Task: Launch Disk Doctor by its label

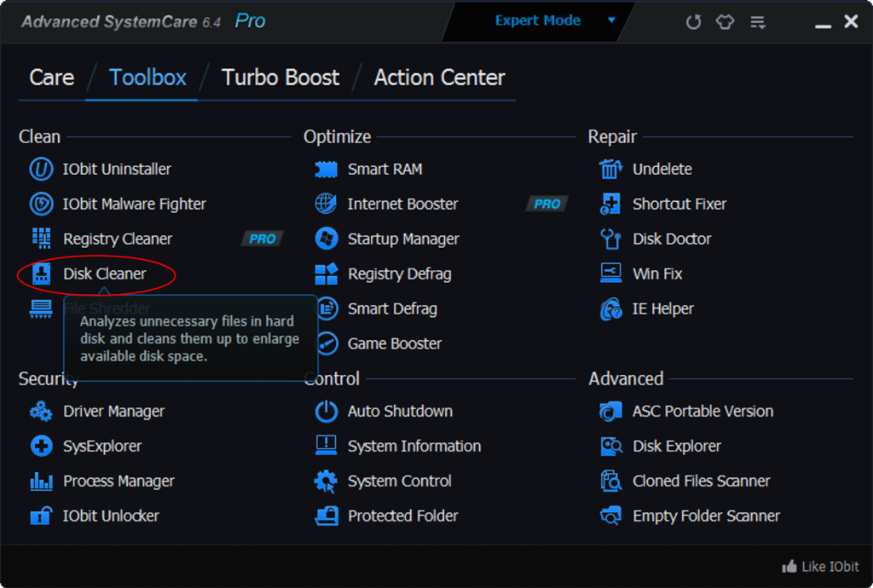Action: click(x=672, y=239)
